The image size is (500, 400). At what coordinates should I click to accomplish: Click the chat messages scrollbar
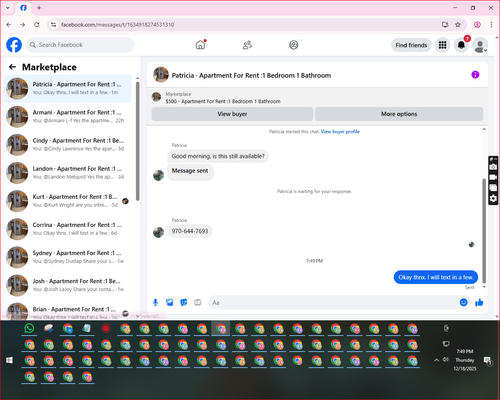[484, 231]
